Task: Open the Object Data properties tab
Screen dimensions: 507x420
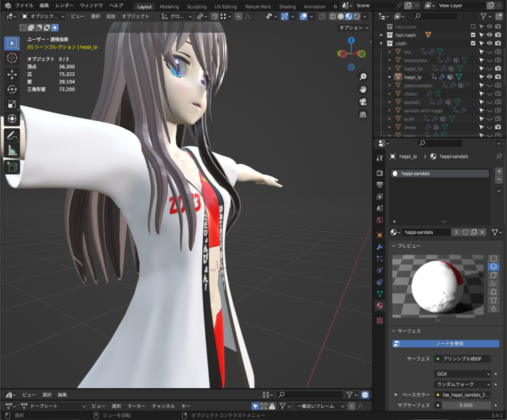Action: point(380,294)
